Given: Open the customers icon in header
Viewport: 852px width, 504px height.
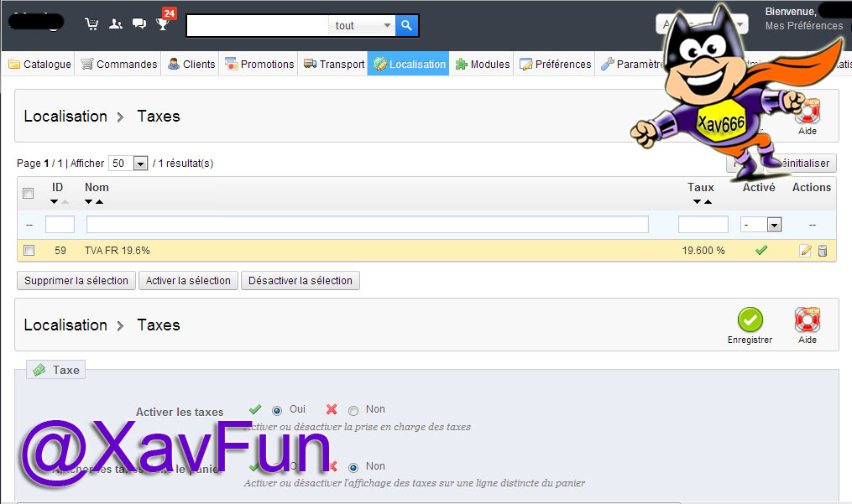Looking at the screenshot, I should point(115,23).
